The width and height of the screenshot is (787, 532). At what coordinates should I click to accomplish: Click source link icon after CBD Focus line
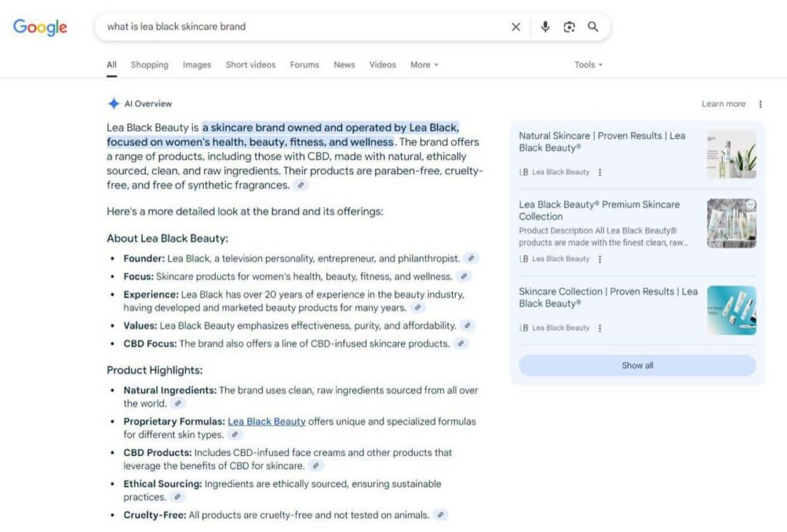coord(460,344)
